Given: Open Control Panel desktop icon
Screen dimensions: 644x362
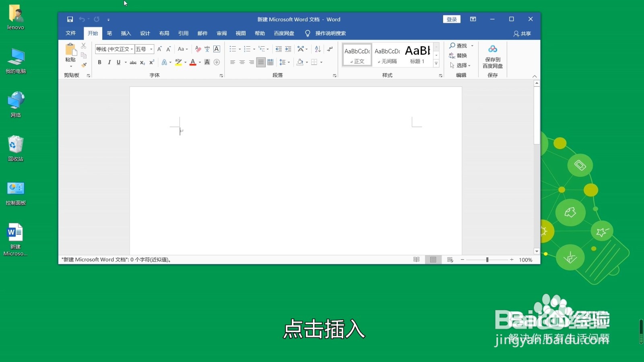Looking at the screenshot, I should point(16,193).
